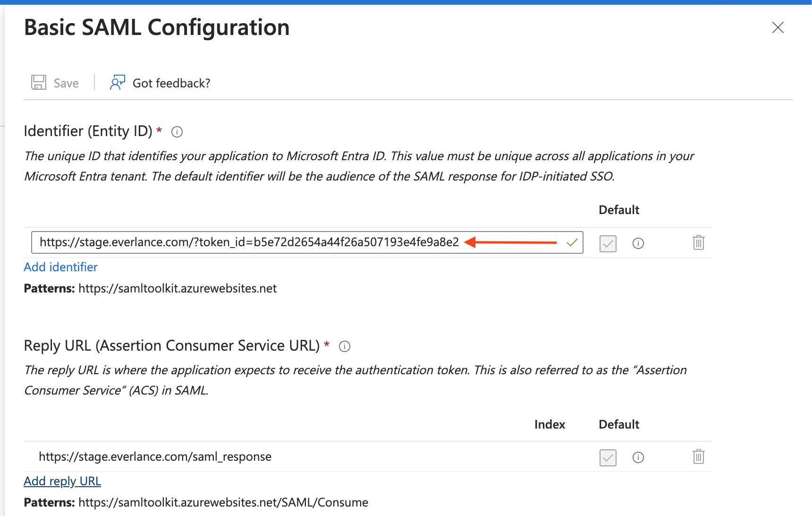Click green validation checkmark in identifier field

[x=572, y=243]
